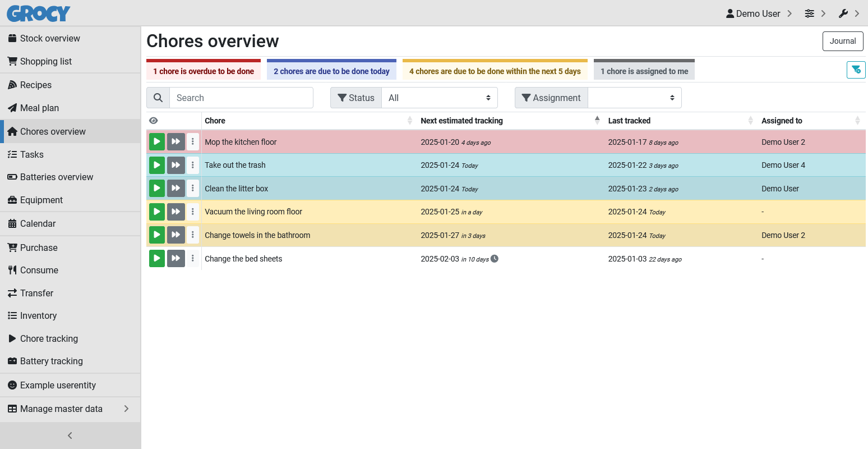The height and width of the screenshot is (449, 868).
Task: Track 'Change the bed sheets' with play button
Action: pos(157,258)
